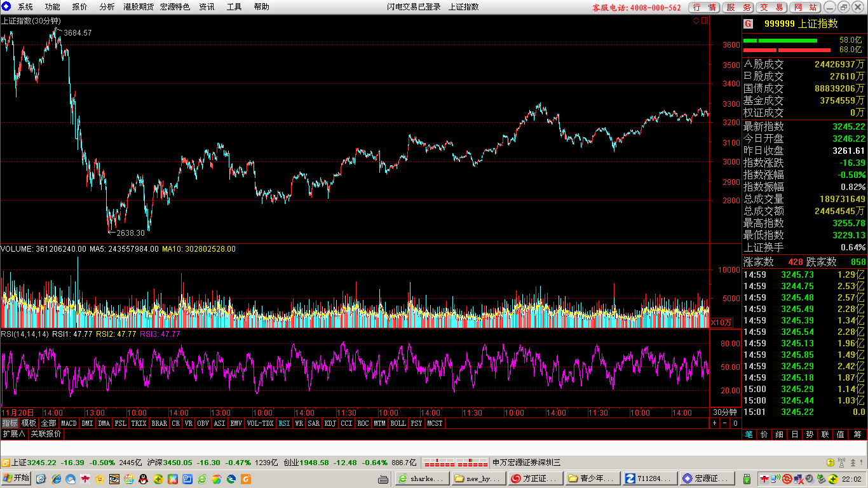Select the VOL-TDX indicator tab
Image resolution: width=868 pixels, height=488 pixels.
click(x=260, y=423)
